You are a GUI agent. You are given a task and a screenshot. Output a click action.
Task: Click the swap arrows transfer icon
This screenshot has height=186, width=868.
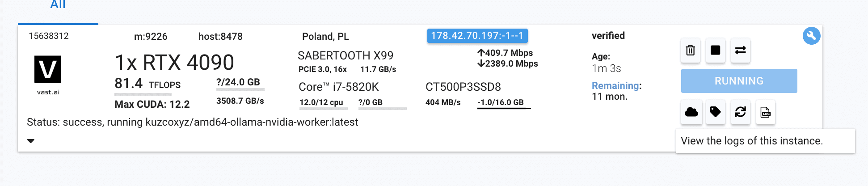[741, 51]
